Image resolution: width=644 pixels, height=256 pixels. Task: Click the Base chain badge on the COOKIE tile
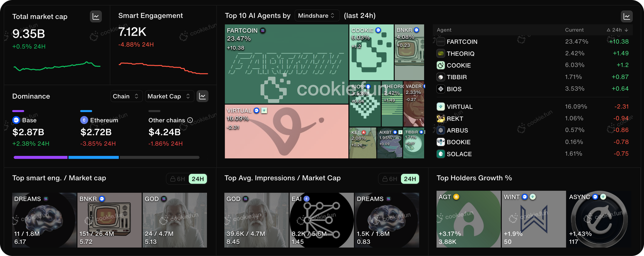(378, 30)
